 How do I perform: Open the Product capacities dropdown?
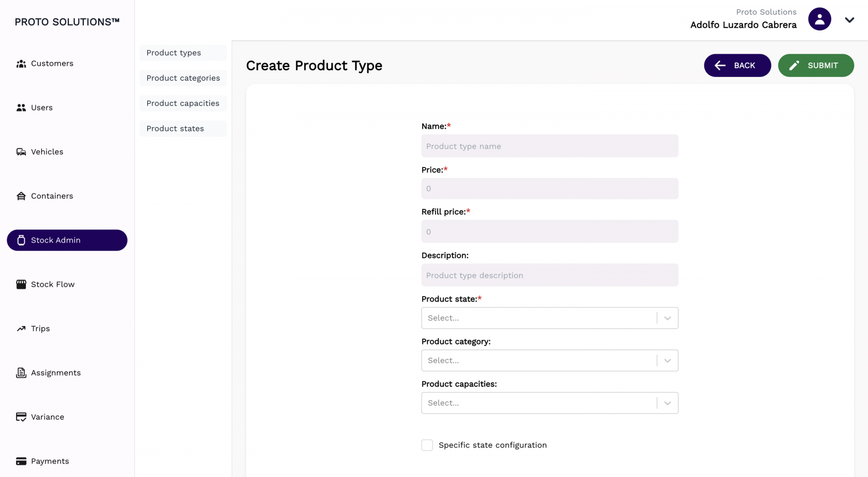point(550,403)
